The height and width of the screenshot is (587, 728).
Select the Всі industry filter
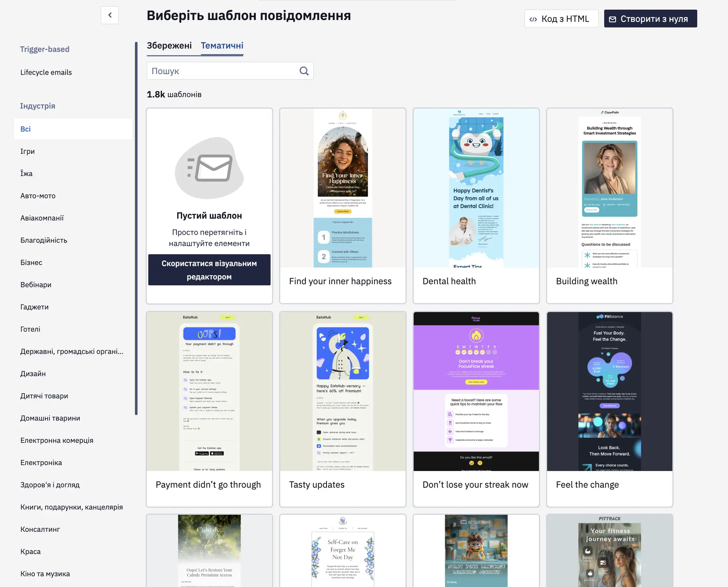pos(73,129)
